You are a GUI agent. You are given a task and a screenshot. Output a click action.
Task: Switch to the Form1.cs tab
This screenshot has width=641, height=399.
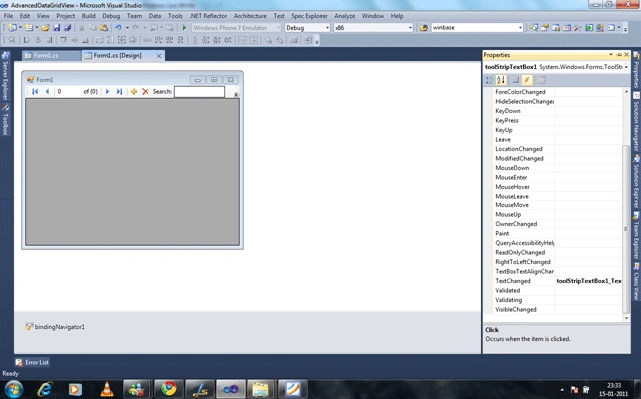pyautogui.click(x=51, y=56)
